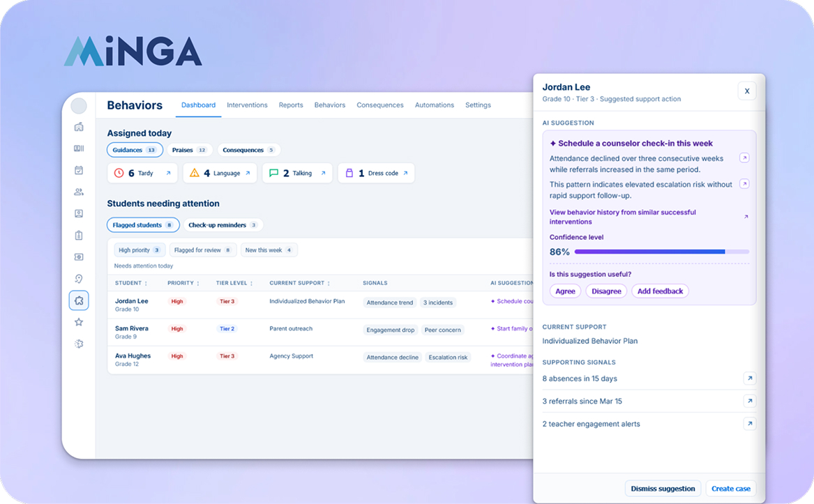The image size is (814, 504).
Task: Open the star sidebar icon
Action: tap(79, 322)
